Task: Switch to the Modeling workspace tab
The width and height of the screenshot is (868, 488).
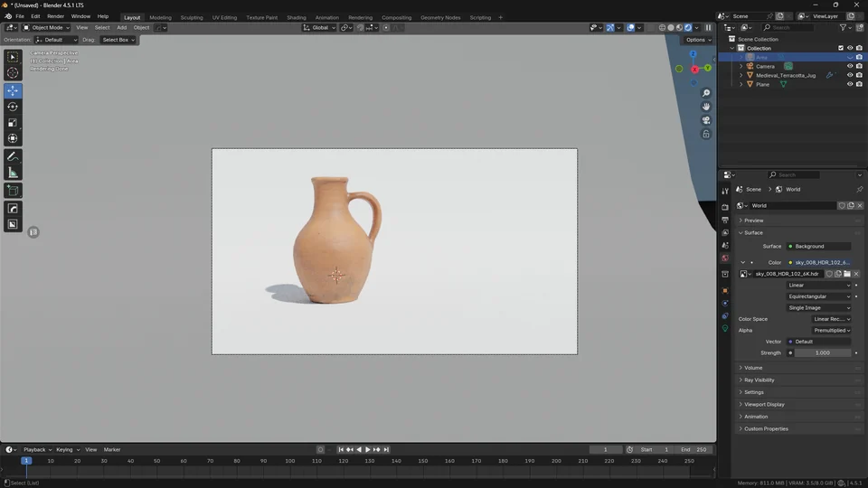Action: [161, 18]
